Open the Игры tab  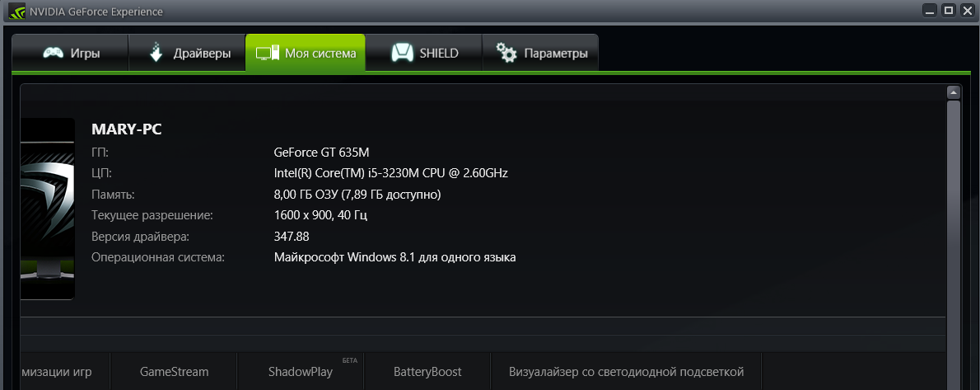click(71, 54)
